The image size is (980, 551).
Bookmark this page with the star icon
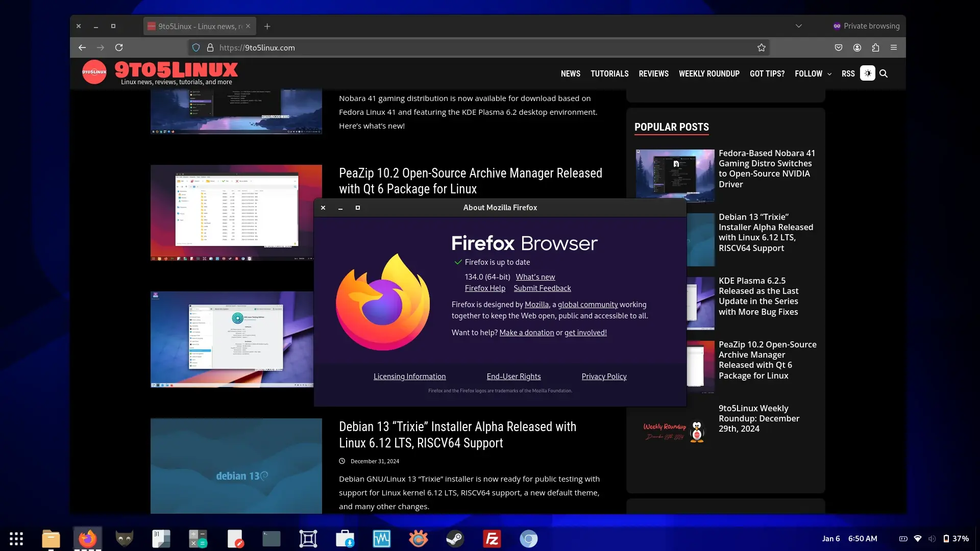[762, 47]
